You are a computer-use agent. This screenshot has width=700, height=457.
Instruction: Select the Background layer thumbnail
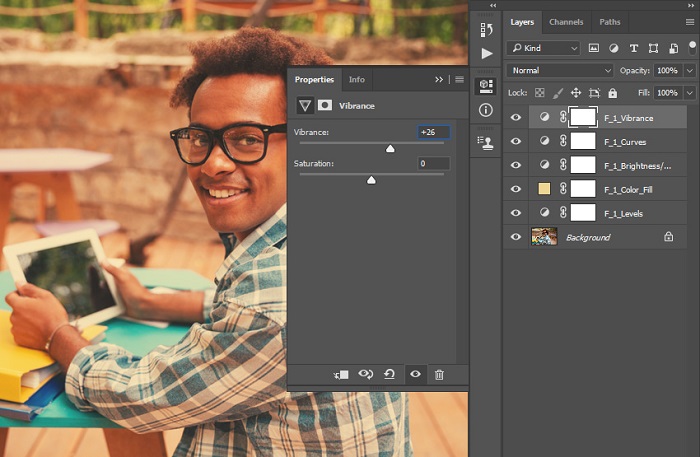coord(544,237)
